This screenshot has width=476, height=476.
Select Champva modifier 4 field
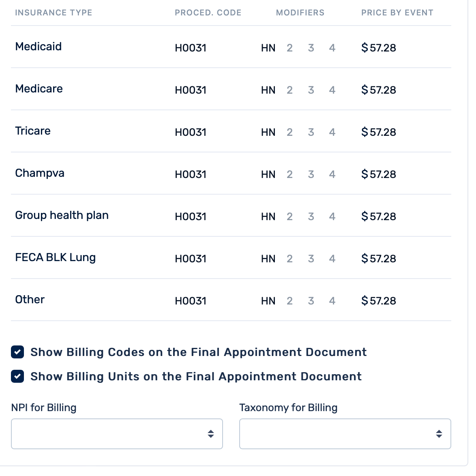[x=332, y=174]
